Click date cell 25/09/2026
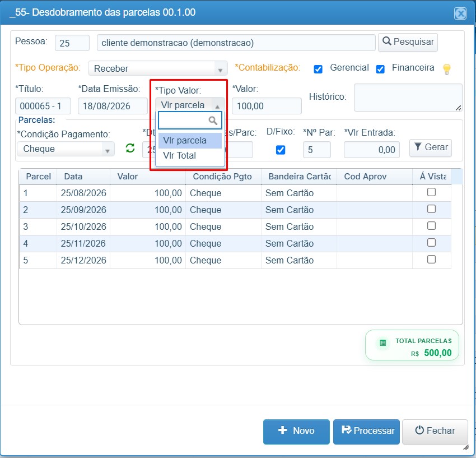The width and height of the screenshot is (476, 458). [x=83, y=210]
